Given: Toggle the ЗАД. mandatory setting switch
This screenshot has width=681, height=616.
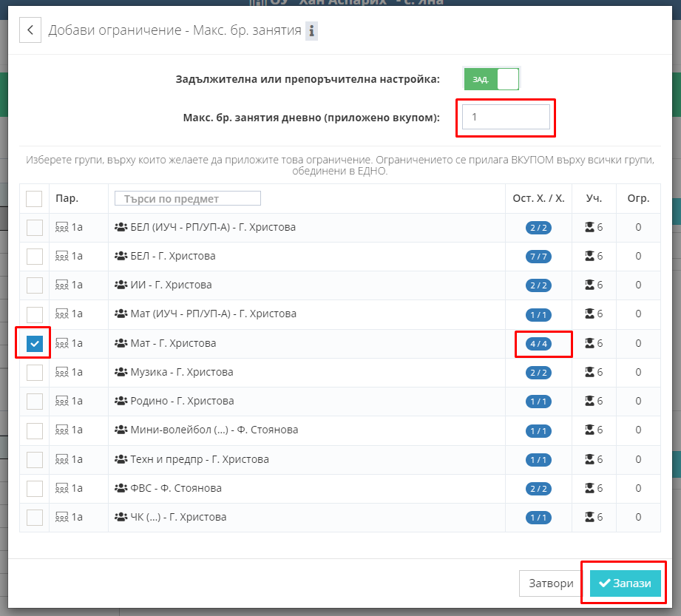Looking at the screenshot, I should click(491, 79).
